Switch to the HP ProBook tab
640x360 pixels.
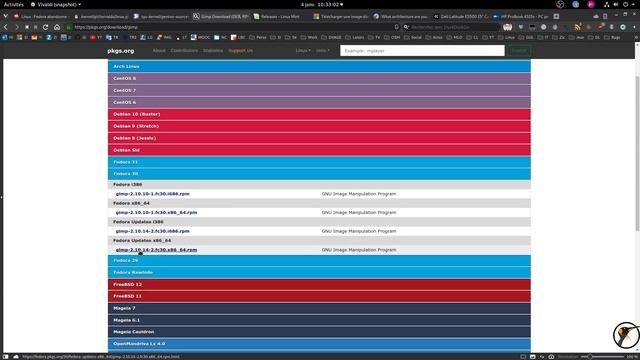[x=520, y=16]
